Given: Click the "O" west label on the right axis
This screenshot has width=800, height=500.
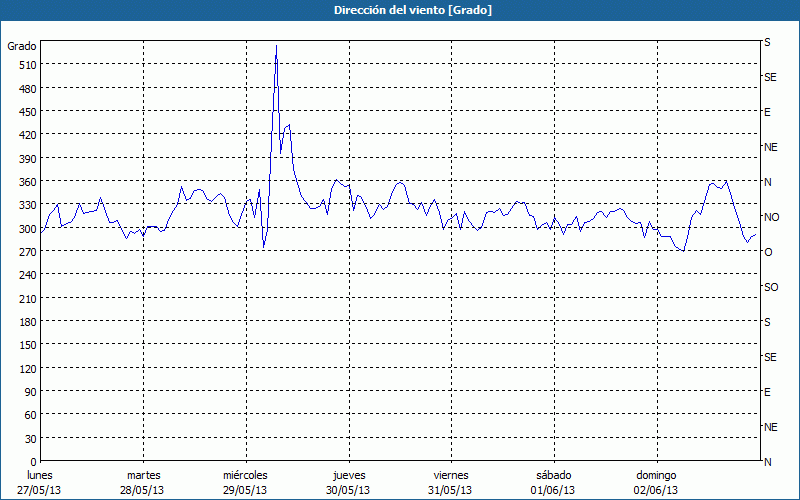Looking at the screenshot, I should tap(768, 252).
